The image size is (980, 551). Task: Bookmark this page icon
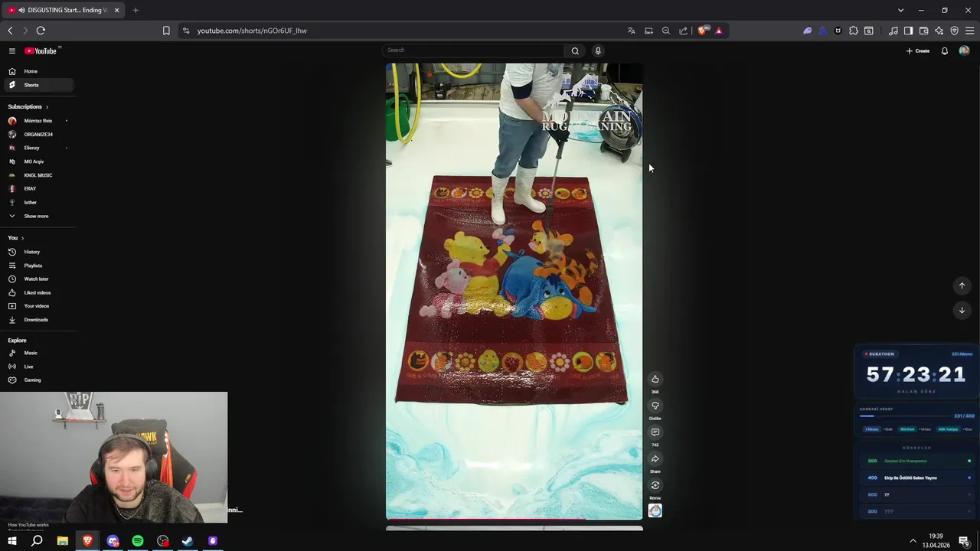tap(166, 31)
